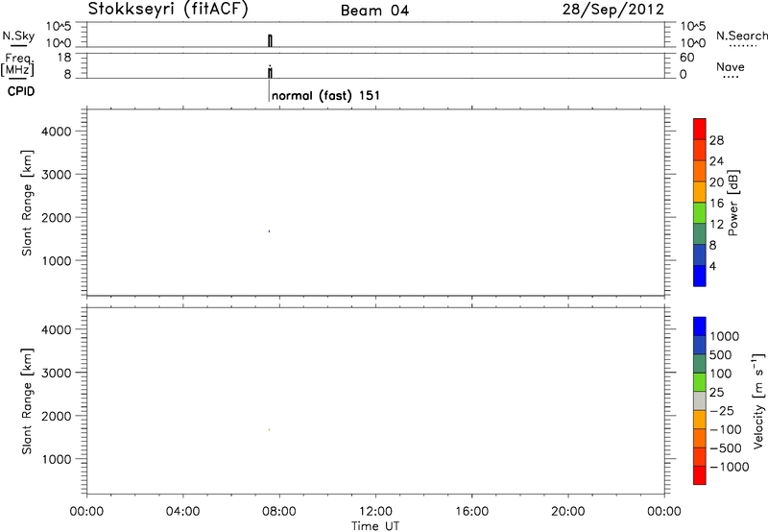The width and height of the screenshot is (768, 532).
Task: Click the 16 tick on Power colorbar
Action: (716, 204)
